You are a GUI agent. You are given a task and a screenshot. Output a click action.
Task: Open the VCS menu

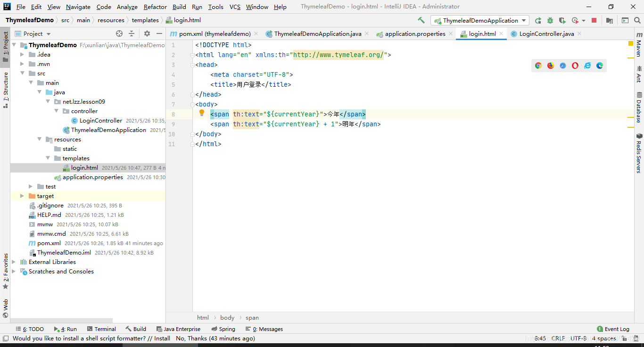point(235,7)
